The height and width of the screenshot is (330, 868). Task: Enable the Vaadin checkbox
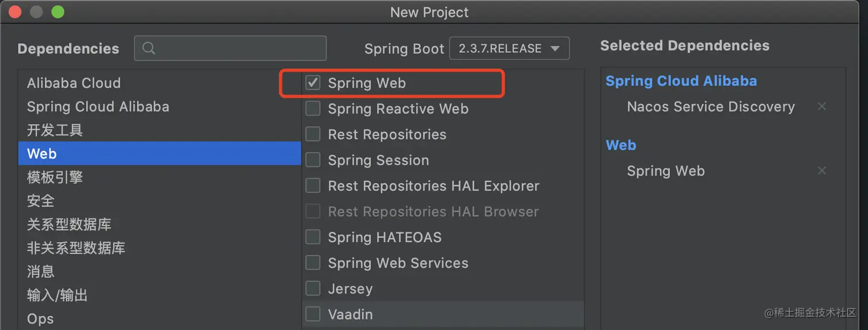313,315
